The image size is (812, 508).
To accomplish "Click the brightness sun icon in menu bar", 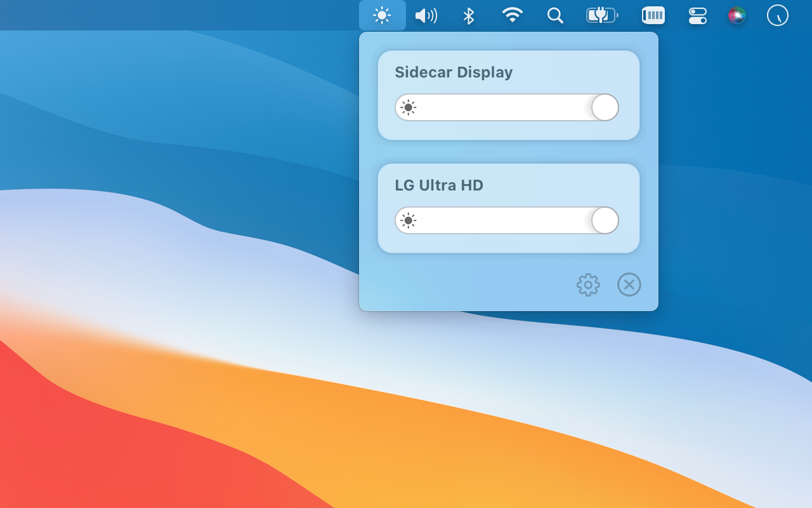I will click(x=382, y=15).
